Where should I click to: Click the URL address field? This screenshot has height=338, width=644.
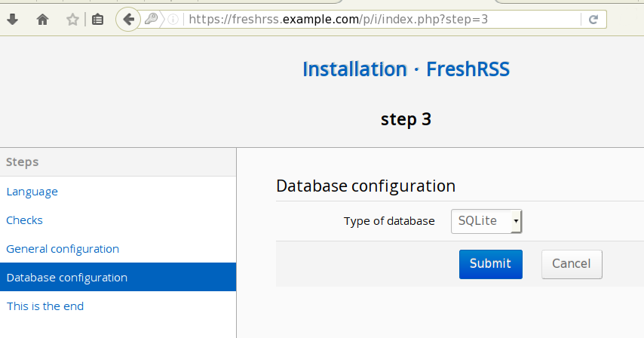pos(377,20)
